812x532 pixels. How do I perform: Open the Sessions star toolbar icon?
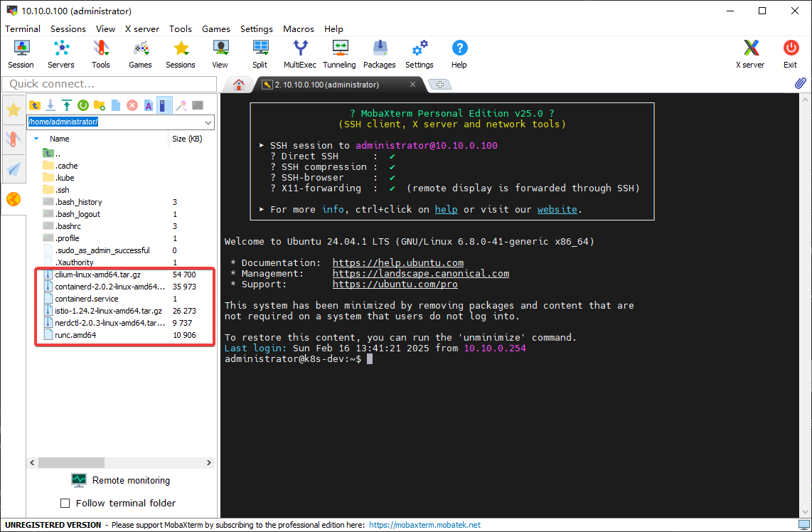(180, 54)
